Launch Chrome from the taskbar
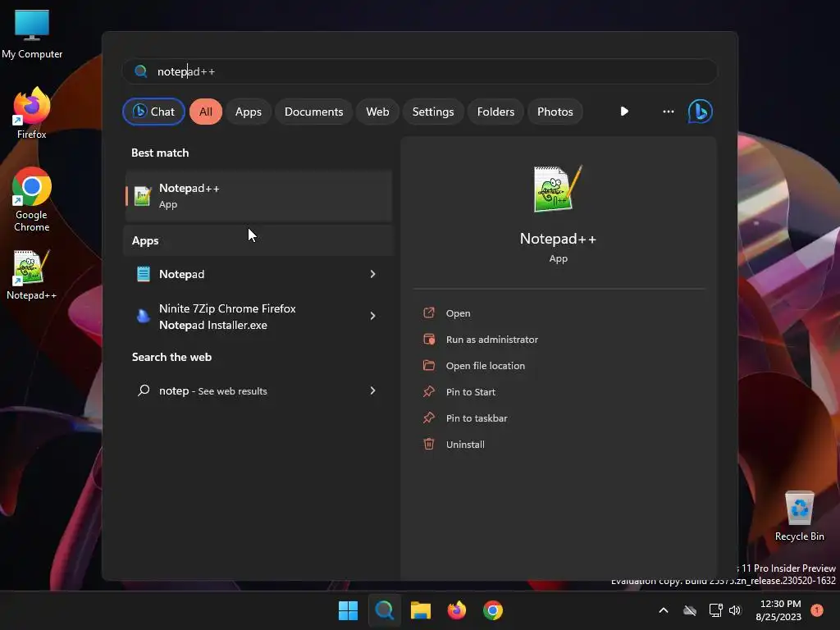 pyautogui.click(x=493, y=610)
